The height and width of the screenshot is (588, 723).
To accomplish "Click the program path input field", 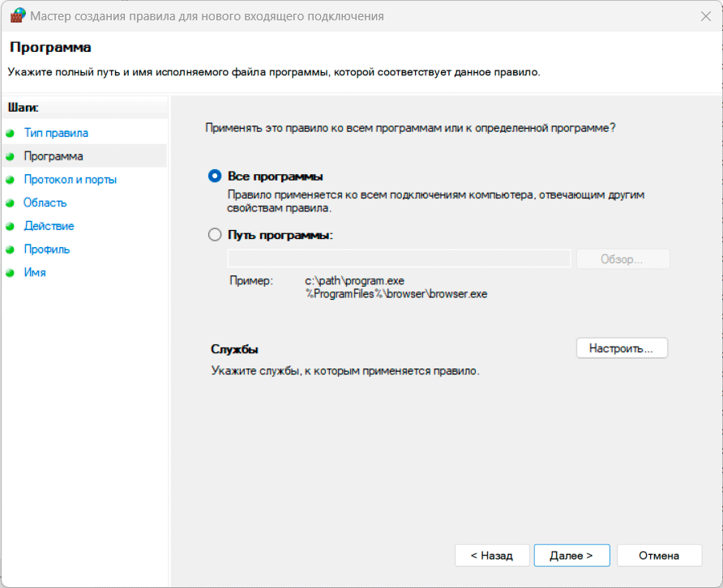I will (399, 259).
